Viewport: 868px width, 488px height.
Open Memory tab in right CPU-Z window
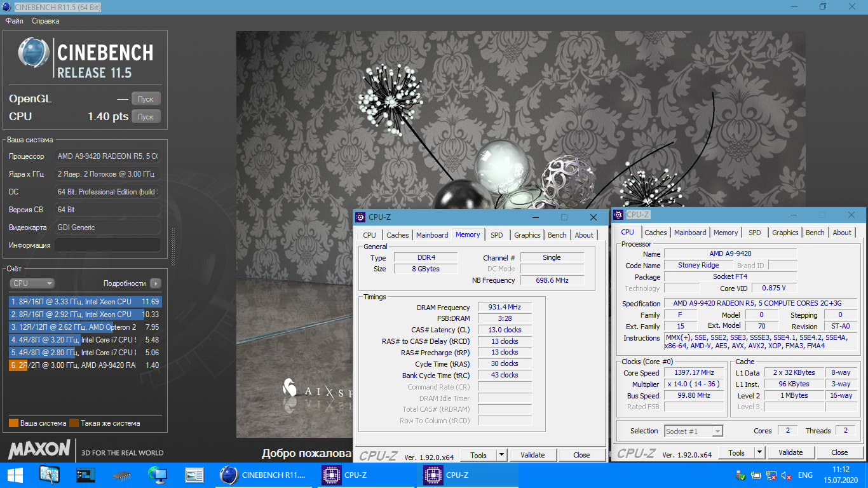point(726,233)
